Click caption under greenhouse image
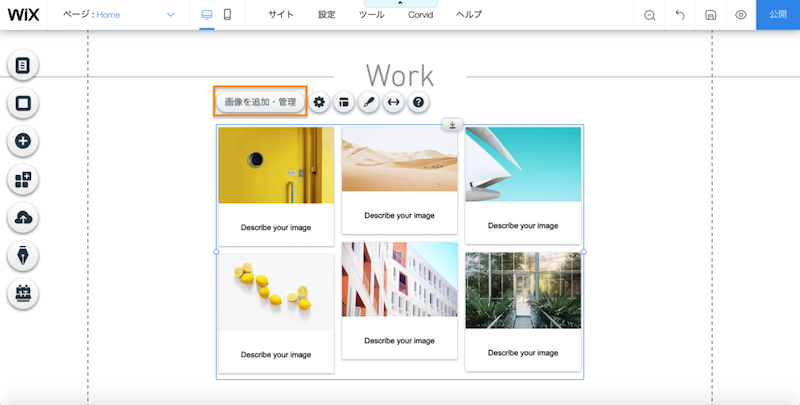800x405 pixels. [x=523, y=352]
